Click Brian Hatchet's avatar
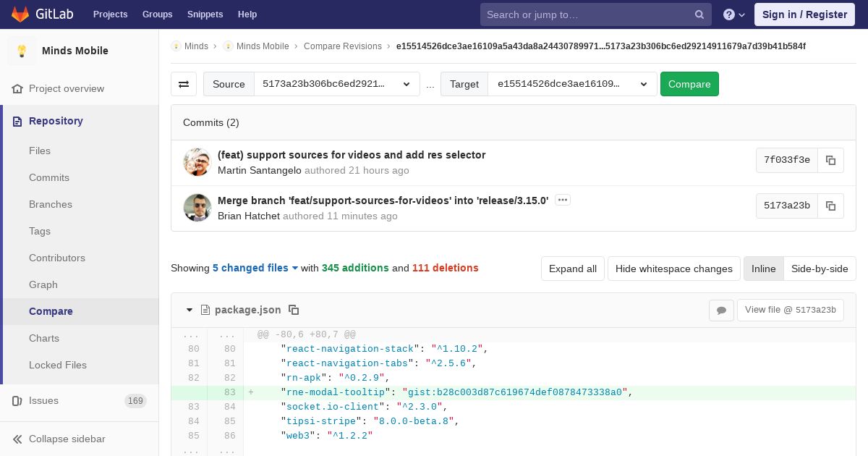868x456 pixels. click(x=197, y=208)
